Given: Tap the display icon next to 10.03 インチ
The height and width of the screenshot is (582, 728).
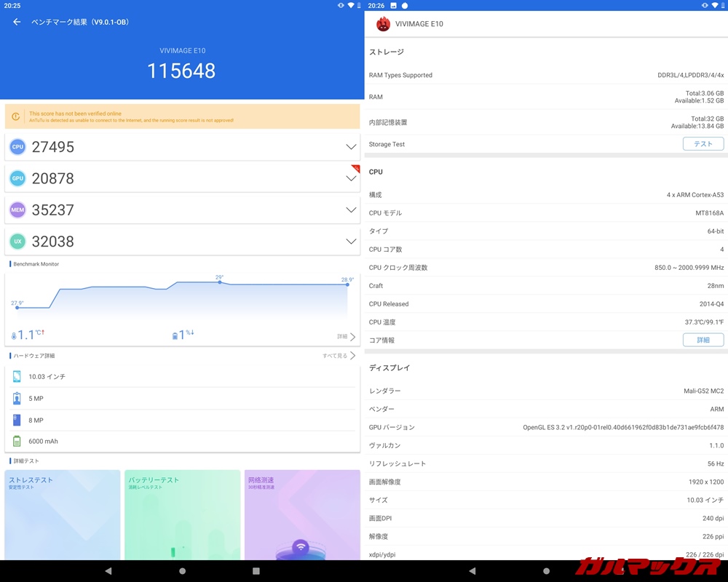Looking at the screenshot, I should 17,377.
